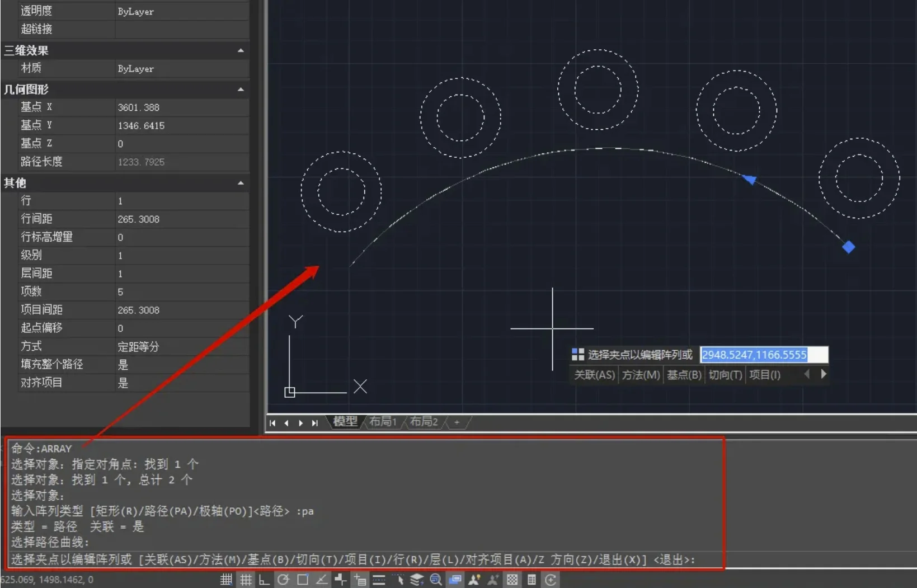917x588 pixels.
Task: Jump to first layout tab arrow
Action: [x=272, y=423]
